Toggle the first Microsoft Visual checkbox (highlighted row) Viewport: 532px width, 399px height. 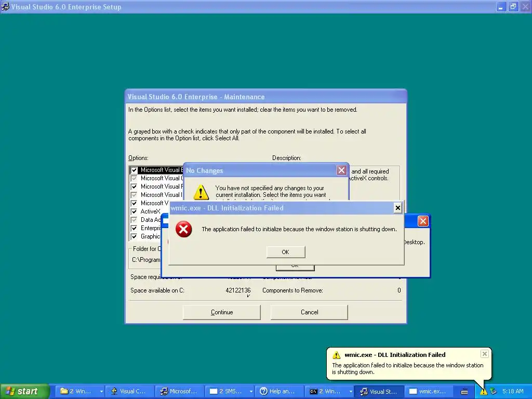coord(134,170)
